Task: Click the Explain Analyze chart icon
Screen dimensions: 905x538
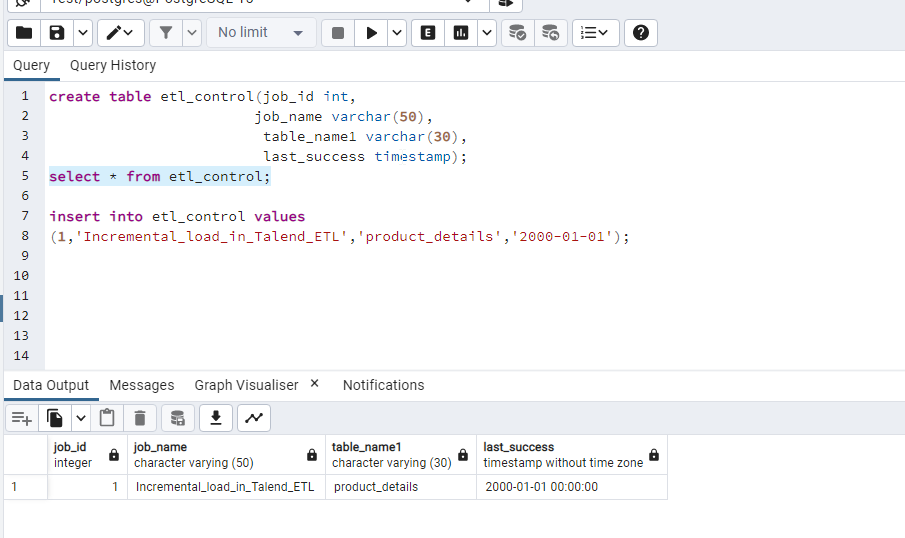Action: 461,33
